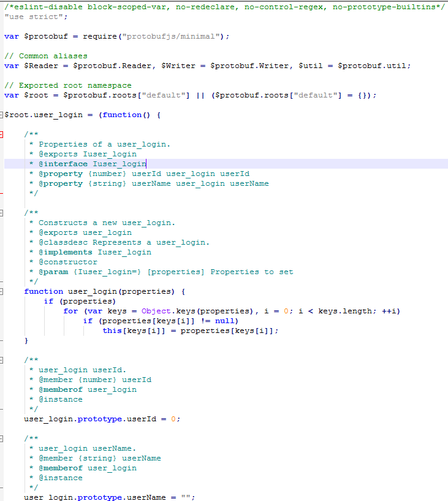Click the "@param {Iuser_login=}" comment line
The height and width of the screenshot is (501, 448).
coord(166,272)
